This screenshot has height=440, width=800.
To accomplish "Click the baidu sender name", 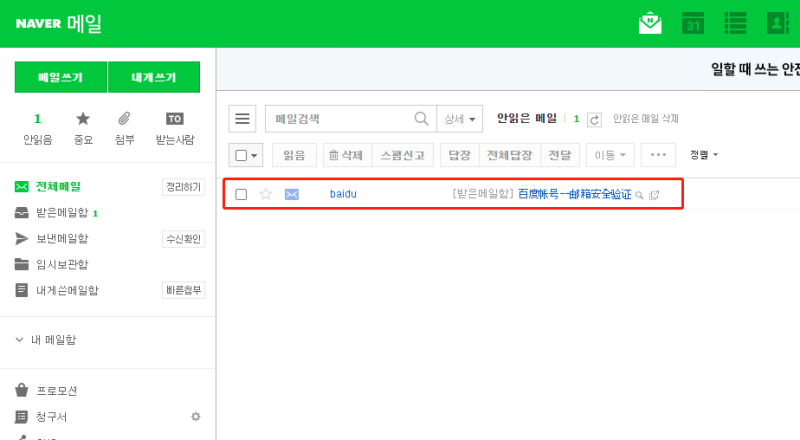I will tap(343, 194).
